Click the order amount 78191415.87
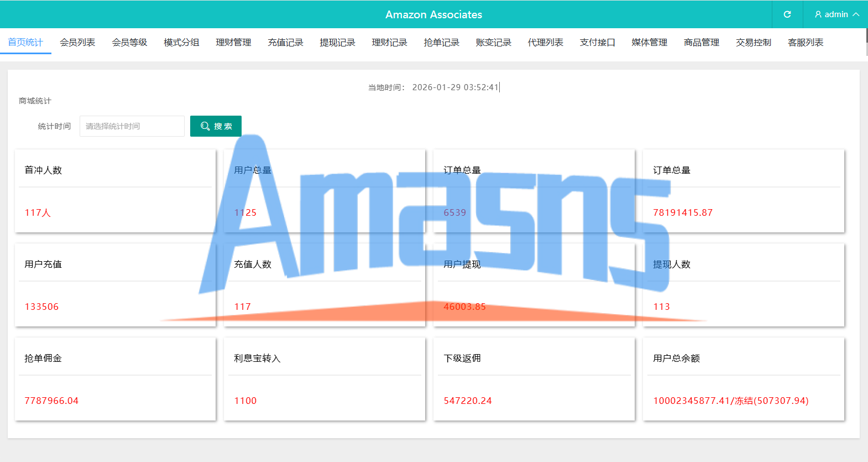Screen dimensions: 868x462 tap(683, 212)
